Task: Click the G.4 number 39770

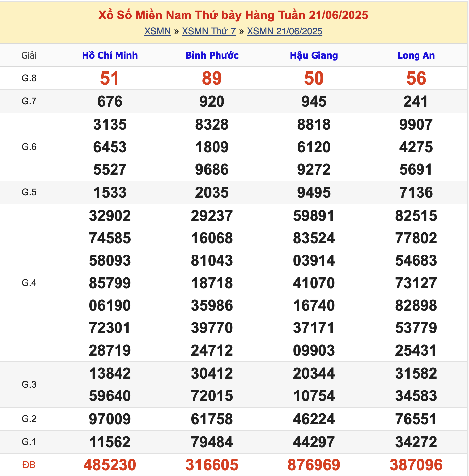Action: [x=212, y=328]
